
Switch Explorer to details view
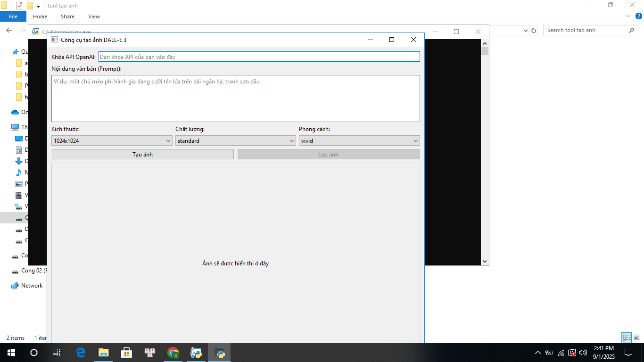(627, 337)
